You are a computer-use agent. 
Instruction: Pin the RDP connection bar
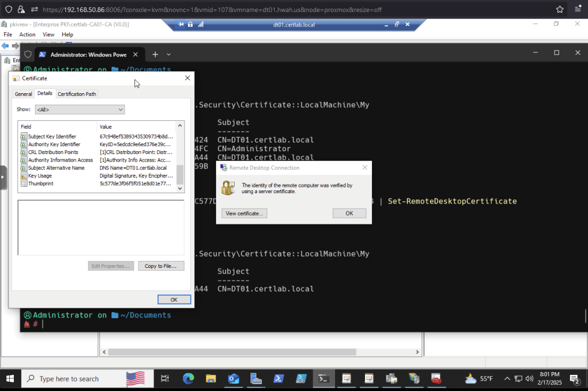point(181,25)
